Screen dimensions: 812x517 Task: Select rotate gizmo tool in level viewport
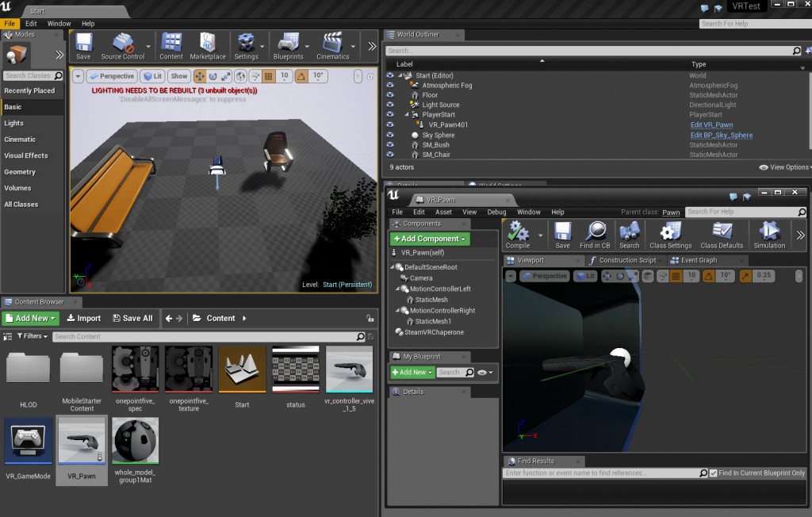pyautogui.click(x=213, y=76)
